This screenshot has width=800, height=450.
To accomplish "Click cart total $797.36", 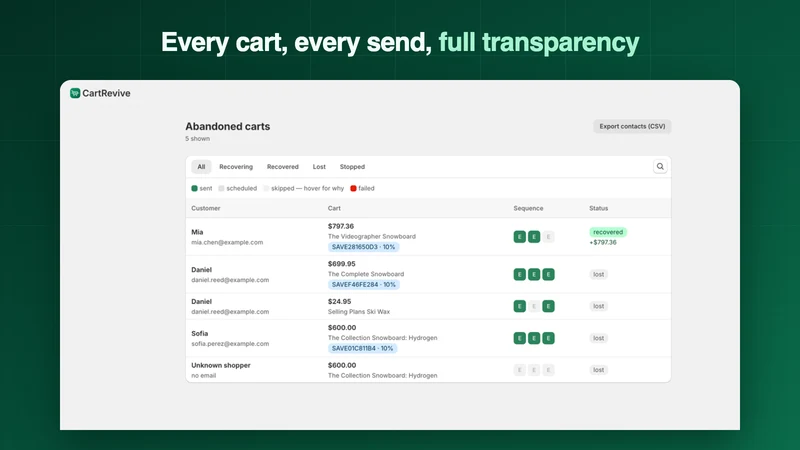I will 341,226.
